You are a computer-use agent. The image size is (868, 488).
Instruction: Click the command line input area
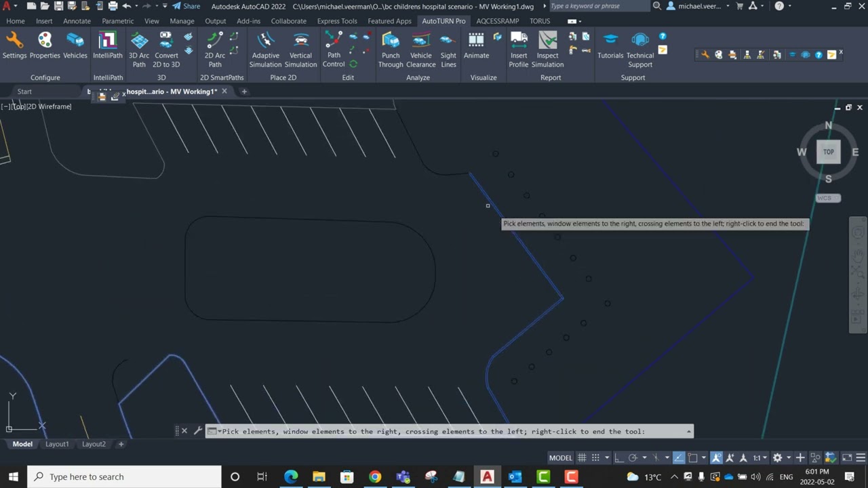(449, 431)
